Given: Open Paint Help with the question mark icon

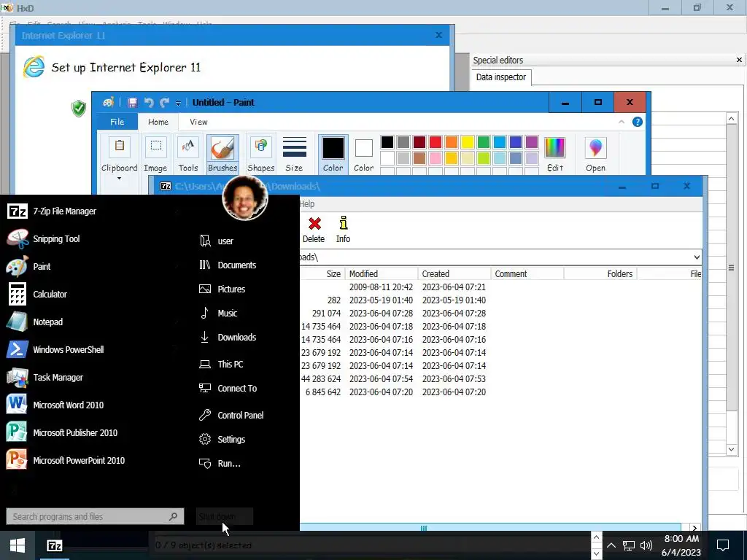Looking at the screenshot, I should point(637,122).
